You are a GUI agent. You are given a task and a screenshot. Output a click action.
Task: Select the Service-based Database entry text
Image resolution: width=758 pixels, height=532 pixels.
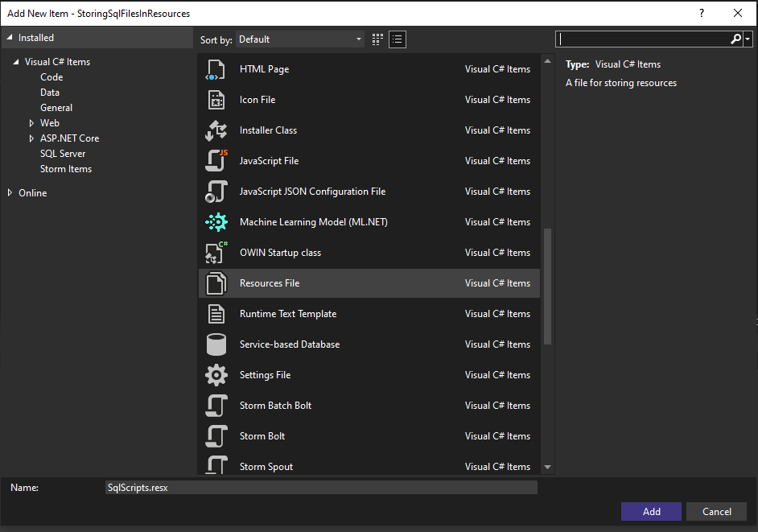[x=290, y=344]
